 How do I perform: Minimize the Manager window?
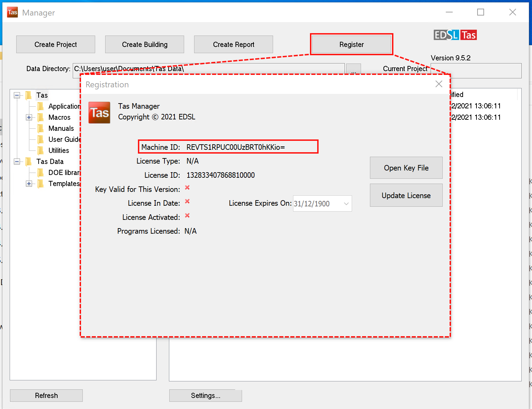(449, 12)
